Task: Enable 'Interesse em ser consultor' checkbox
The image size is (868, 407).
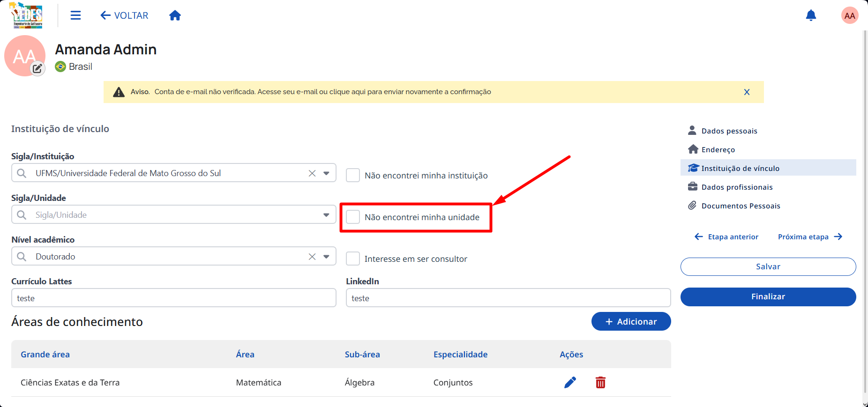Action: click(353, 259)
